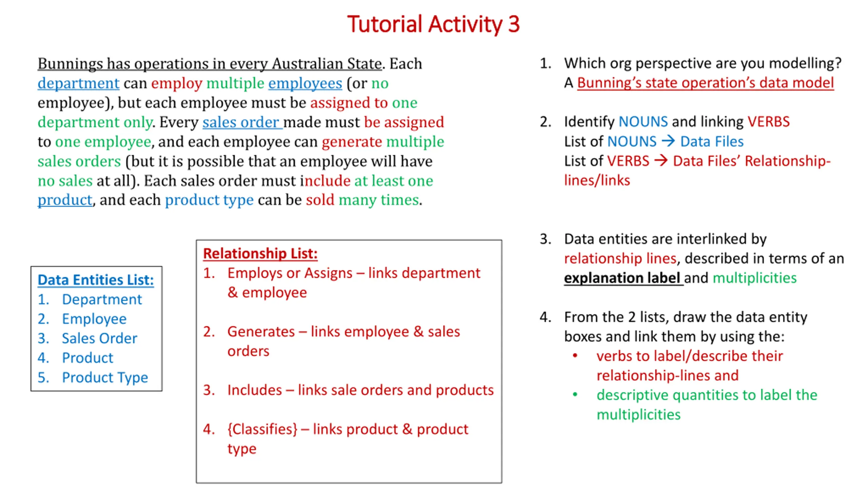Viewport: 868px width, 488px height.
Task: Click the blue 'Data Files' text after arrow
Action: click(712, 142)
